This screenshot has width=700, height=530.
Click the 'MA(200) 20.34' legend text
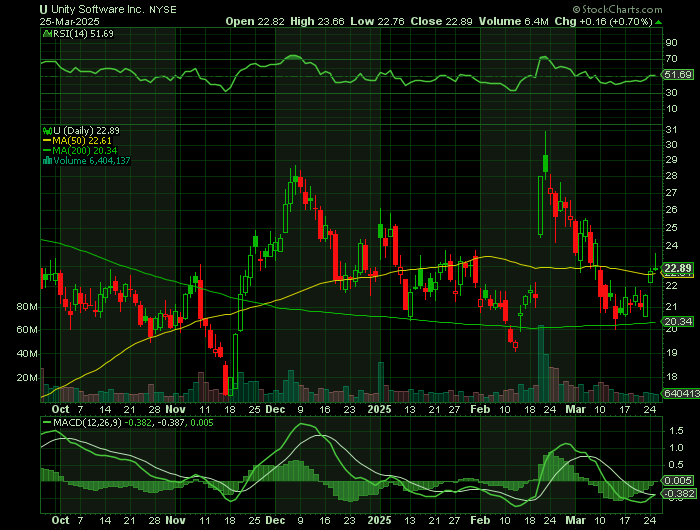[x=85, y=151]
